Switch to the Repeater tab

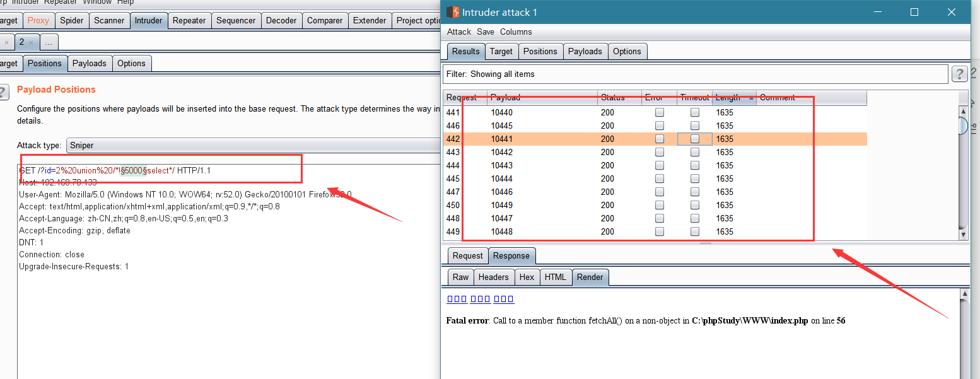pyautogui.click(x=189, y=20)
